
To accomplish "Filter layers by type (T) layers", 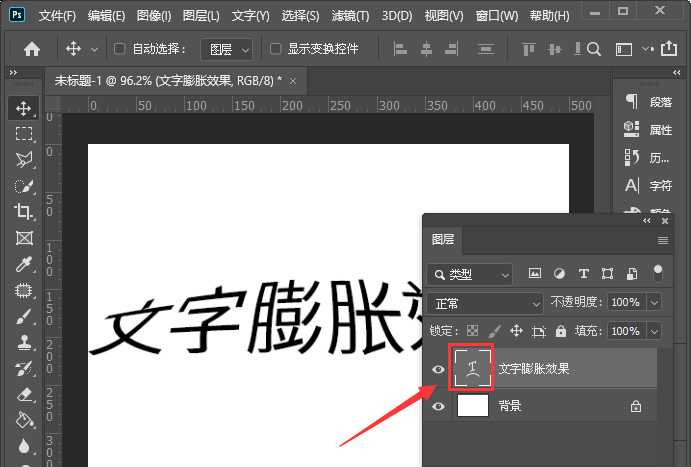I will [x=584, y=273].
